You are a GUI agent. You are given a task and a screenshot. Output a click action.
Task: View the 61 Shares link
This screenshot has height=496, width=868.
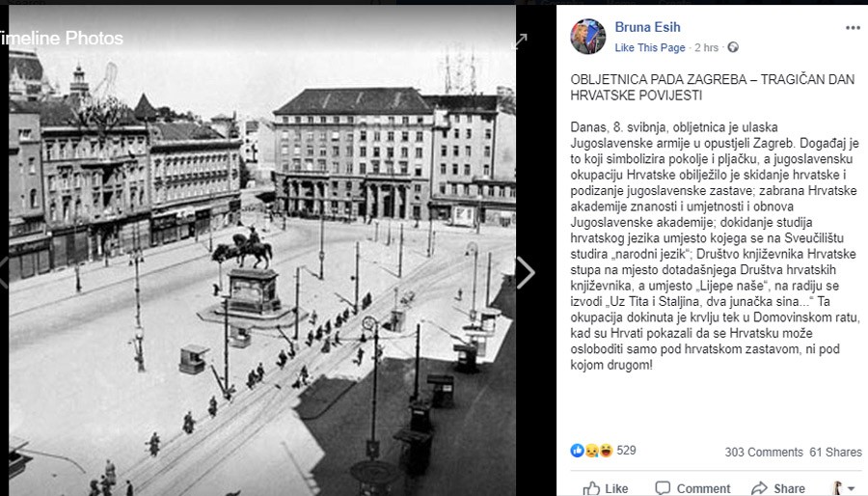pos(835,453)
